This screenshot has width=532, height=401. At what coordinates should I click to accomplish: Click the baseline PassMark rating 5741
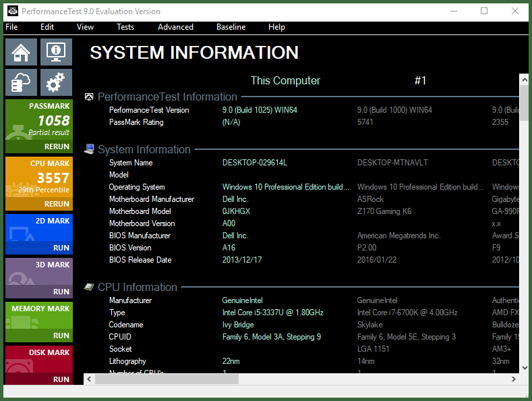click(365, 122)
